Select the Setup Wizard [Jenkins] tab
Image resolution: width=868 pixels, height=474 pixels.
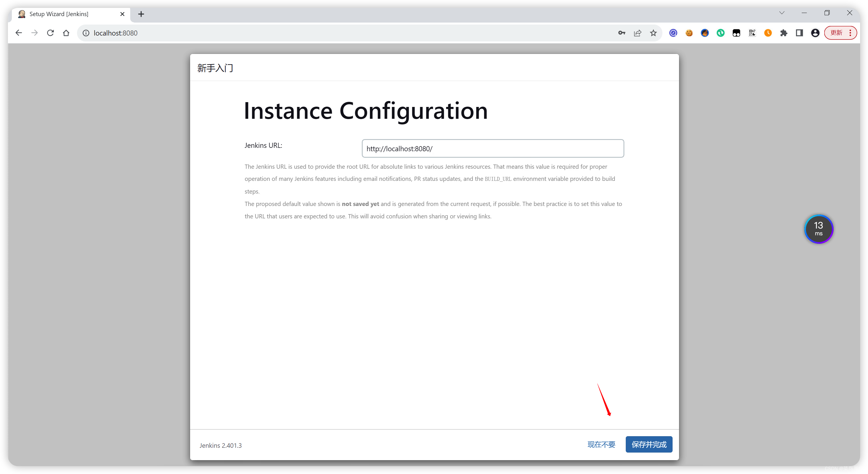pyautogui.click(x=71, y=14)
